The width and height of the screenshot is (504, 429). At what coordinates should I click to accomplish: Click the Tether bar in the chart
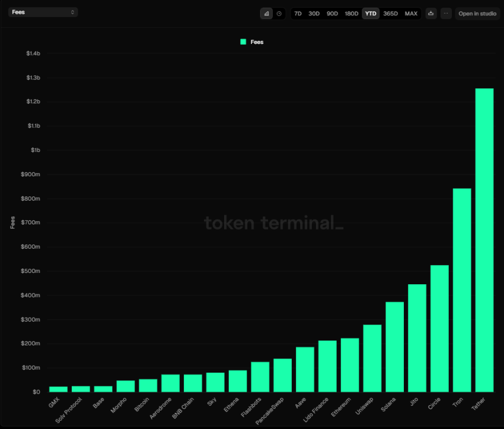pyautogui.click(x=483, y=237)
